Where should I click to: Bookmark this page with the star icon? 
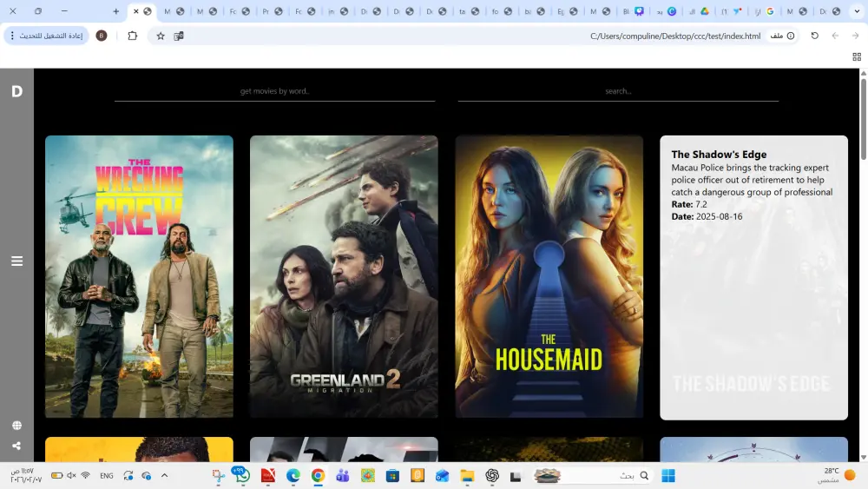(x=161, y=36)
